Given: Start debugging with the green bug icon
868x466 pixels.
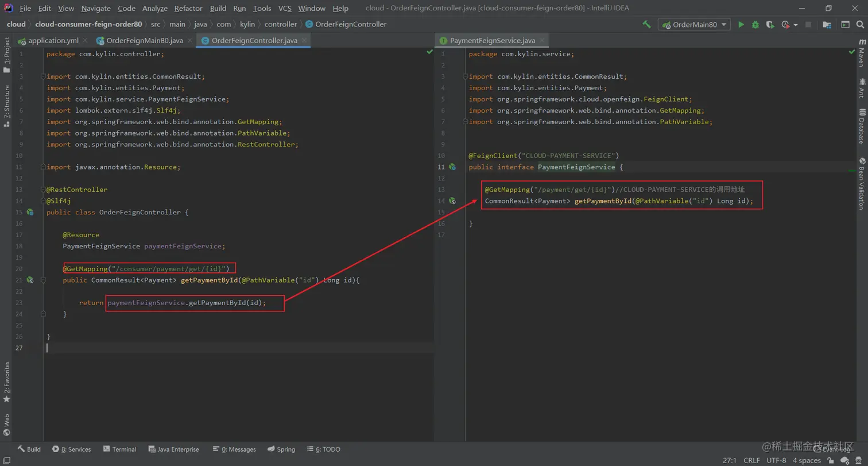Looking at the screenshot, I should pos(755,25).
